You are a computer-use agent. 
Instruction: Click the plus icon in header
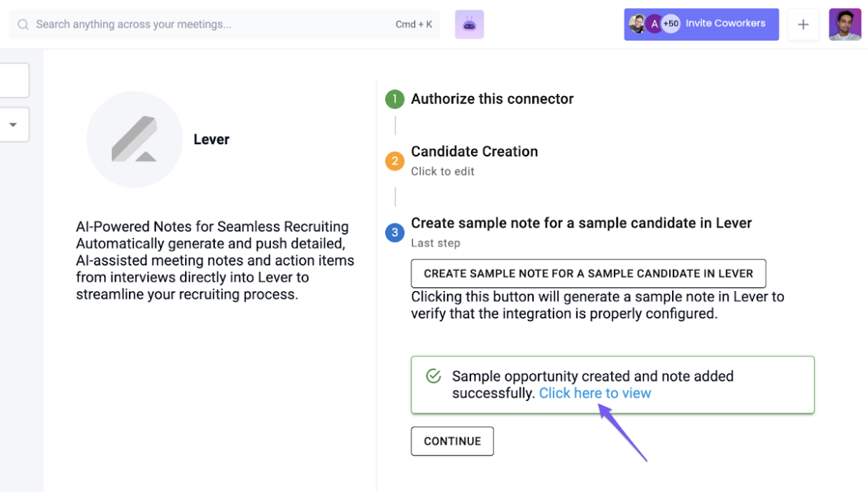(x=802, y=24)
